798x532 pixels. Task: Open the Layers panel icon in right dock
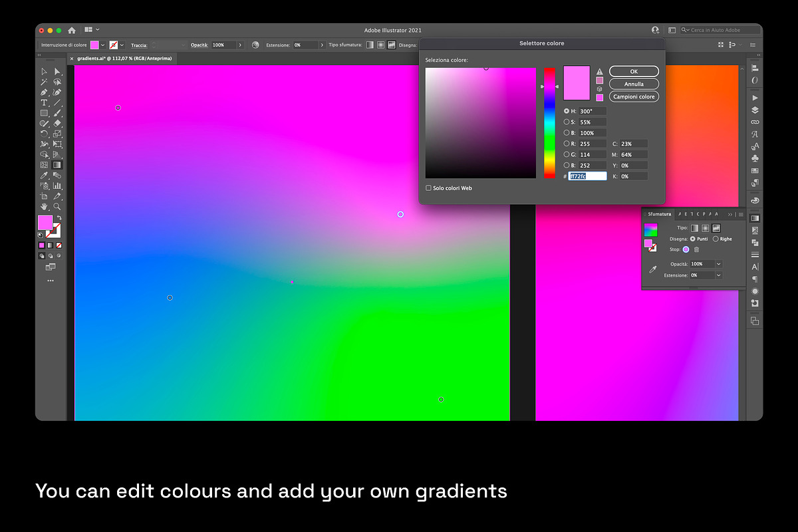pyautogui.click(x=755, y=110)
